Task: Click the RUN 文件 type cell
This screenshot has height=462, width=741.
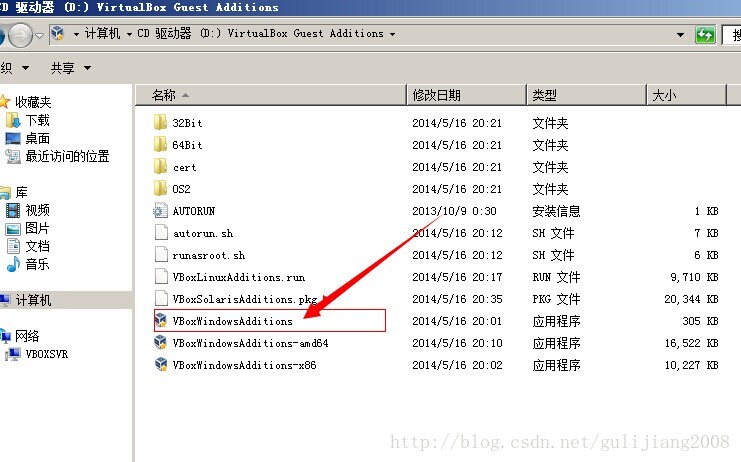Action: (556, 277)
